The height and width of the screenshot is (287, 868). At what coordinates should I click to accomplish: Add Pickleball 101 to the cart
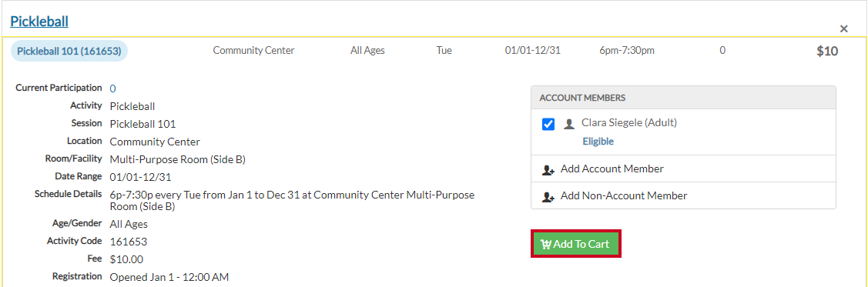point(576,244)
